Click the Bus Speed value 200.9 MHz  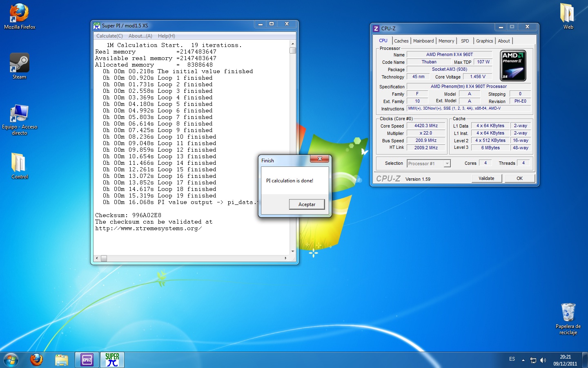tap(426, 140)
